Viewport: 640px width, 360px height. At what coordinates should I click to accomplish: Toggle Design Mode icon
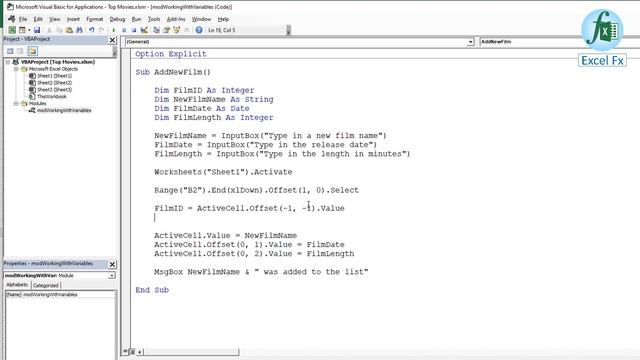pyautogui.click(x=144, y=30)
